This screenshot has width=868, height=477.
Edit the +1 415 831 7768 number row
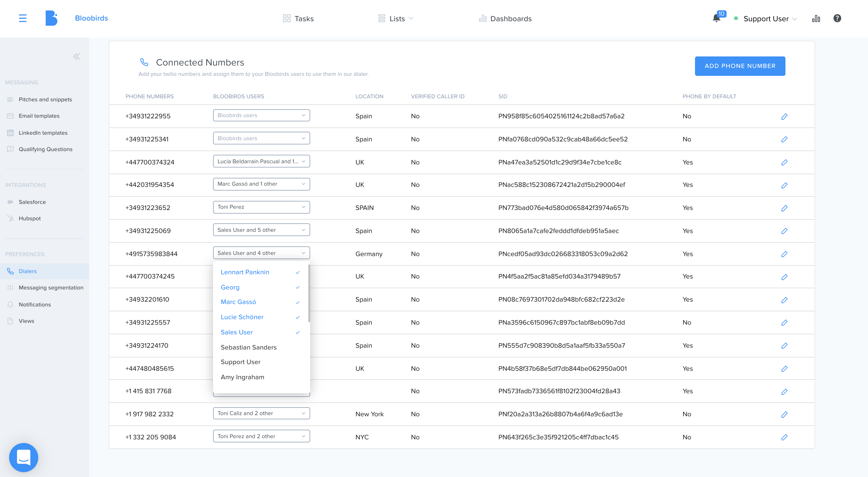(784, 391)
